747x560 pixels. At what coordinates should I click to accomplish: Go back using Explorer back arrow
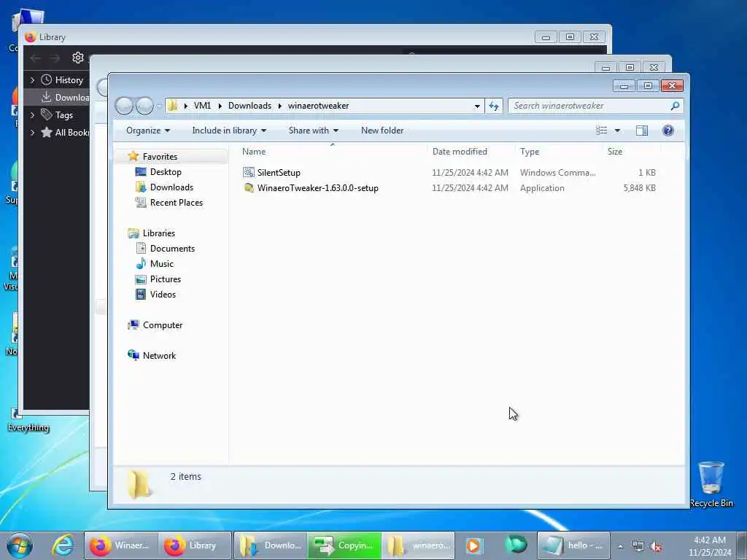coord(124,106)
